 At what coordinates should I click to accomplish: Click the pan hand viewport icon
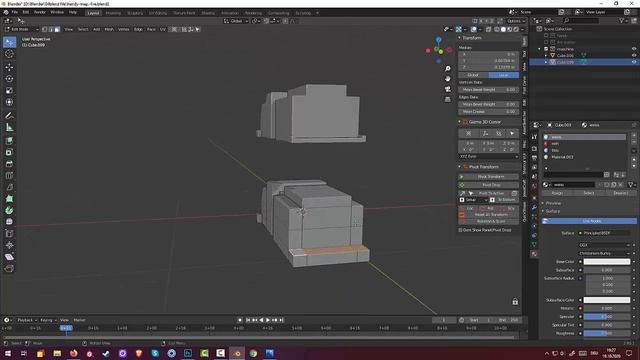(448, 79)
